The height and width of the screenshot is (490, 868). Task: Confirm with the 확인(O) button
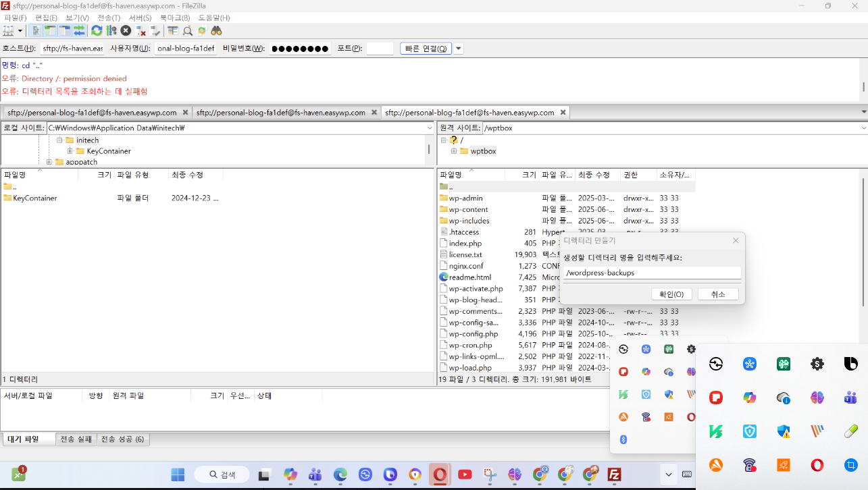671,294
